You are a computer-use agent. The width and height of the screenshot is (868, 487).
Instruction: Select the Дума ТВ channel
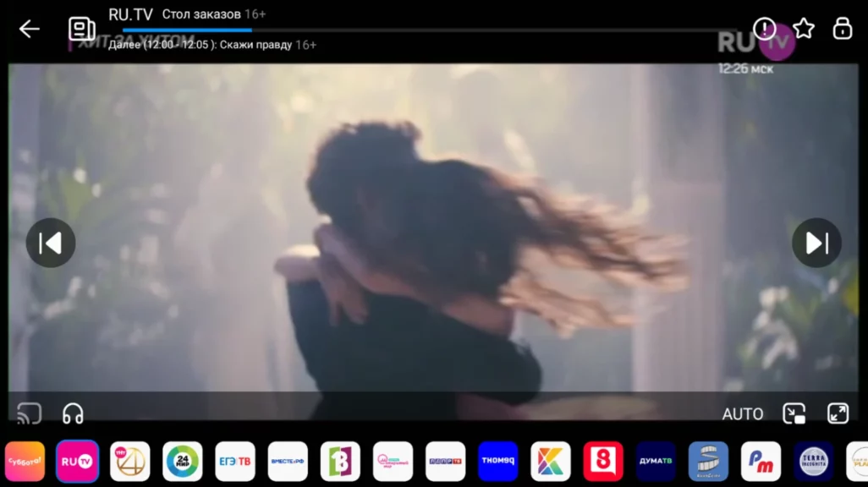(x=656, y=462)
